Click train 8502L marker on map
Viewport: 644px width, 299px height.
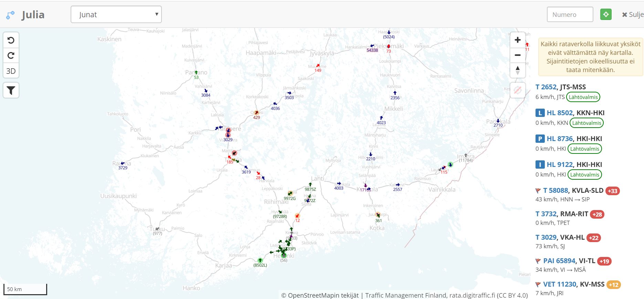coord(260,261)
